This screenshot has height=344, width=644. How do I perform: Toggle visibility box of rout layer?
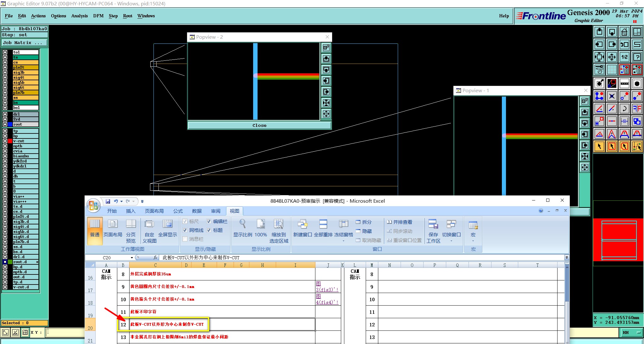5,124
